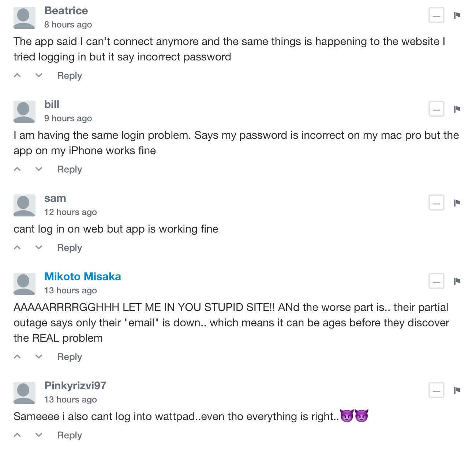
Task: Upvote sam's comment
Action: tap(17, 248)
